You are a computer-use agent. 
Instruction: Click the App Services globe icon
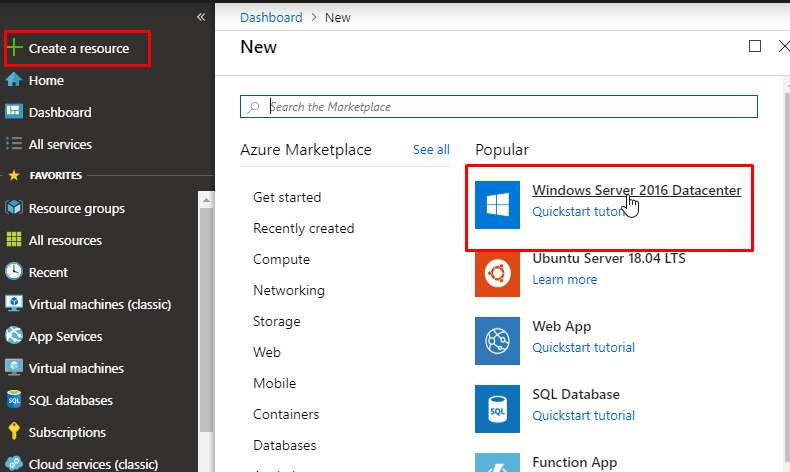point(14,335)
